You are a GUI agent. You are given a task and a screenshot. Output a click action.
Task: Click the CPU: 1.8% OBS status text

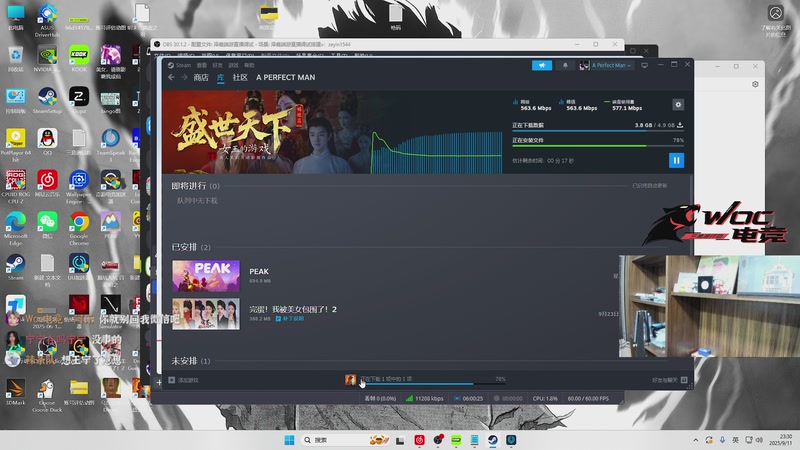click(545, 398)
